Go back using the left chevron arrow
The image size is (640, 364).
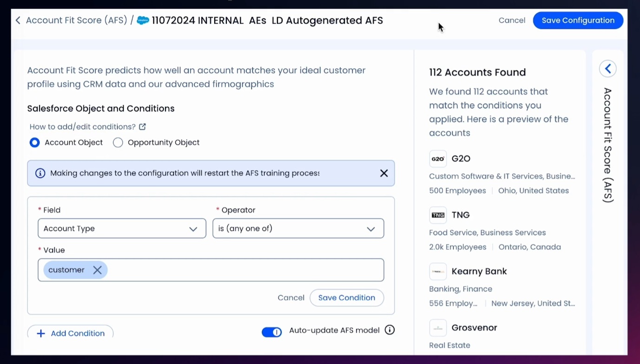[18, 20]
